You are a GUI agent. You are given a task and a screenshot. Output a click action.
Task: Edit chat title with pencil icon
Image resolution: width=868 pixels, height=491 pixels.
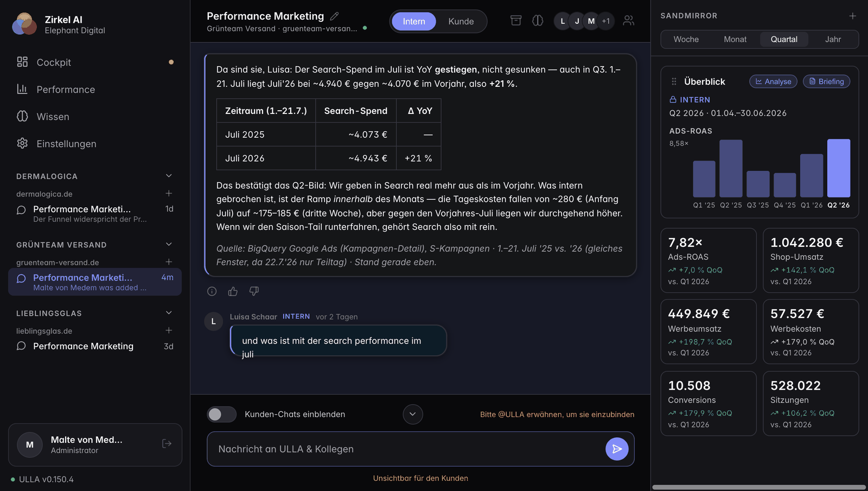click(x=334, y=16)
